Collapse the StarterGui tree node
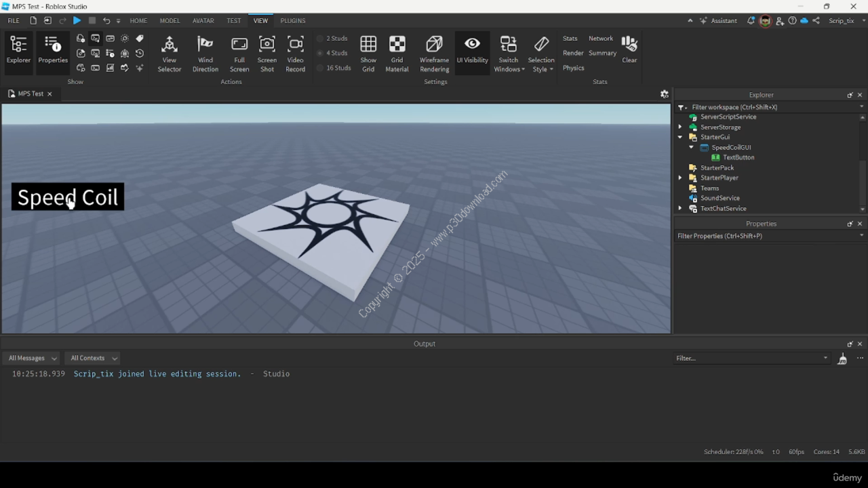The image size is (868, 488). [680, 137]
